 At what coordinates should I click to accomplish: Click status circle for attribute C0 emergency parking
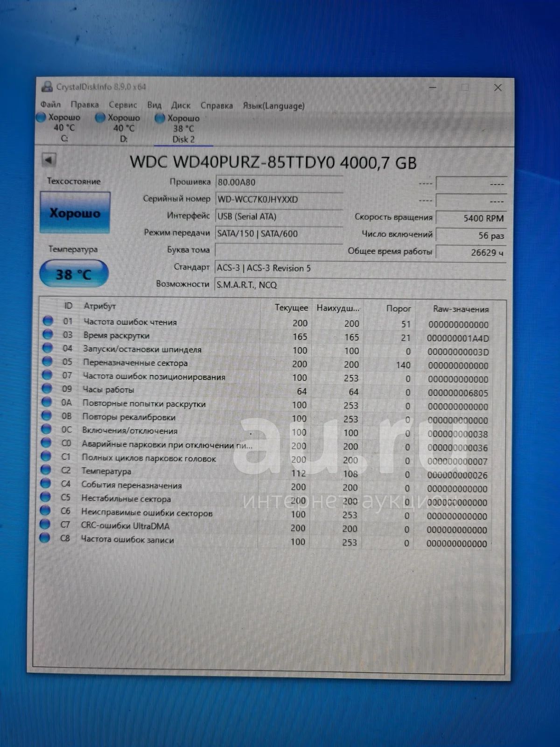pos(46,443)
